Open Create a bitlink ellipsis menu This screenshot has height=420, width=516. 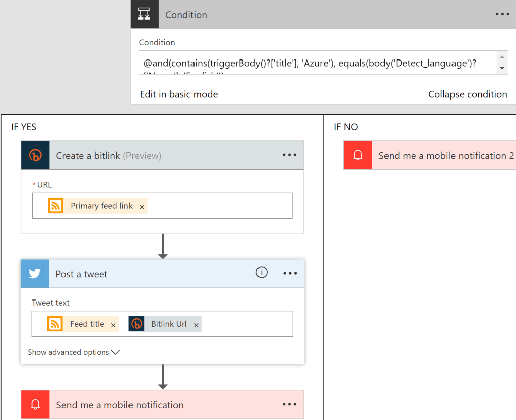(289, 155)
